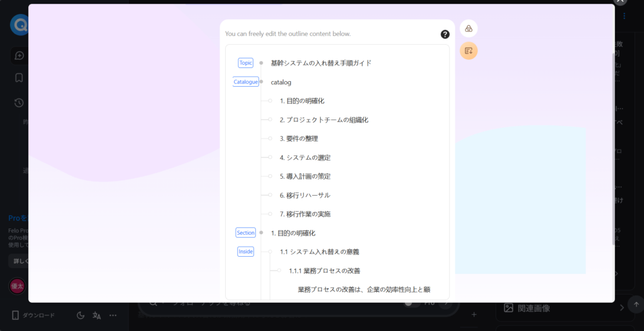
Task: Open the history clock icon
Action: pyautogui.click(x=19, y=103)
